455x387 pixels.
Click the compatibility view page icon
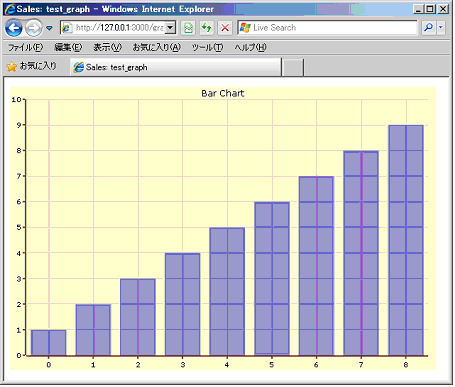tap(188, 28)
